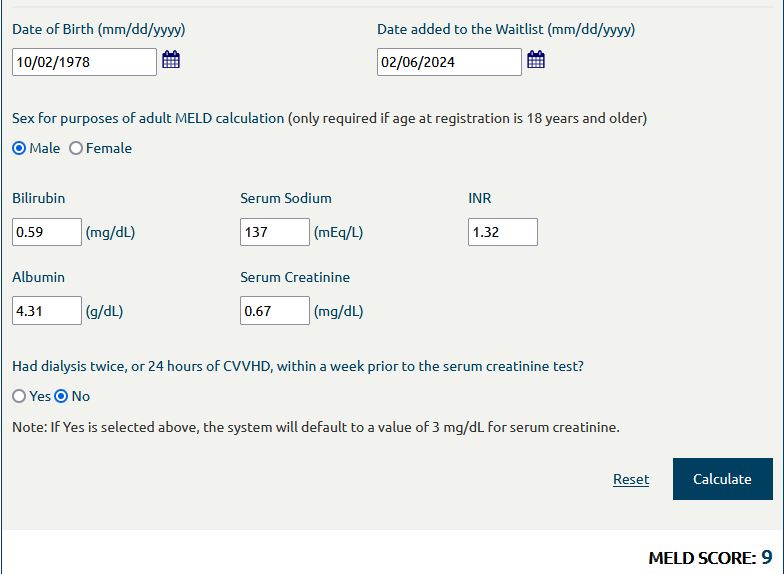Image resolution: width=784 pixels, height=574 pixels.
Task: Open the Waitlist date calendar picker
Action: pyautogui.click(x=536, y=61)
